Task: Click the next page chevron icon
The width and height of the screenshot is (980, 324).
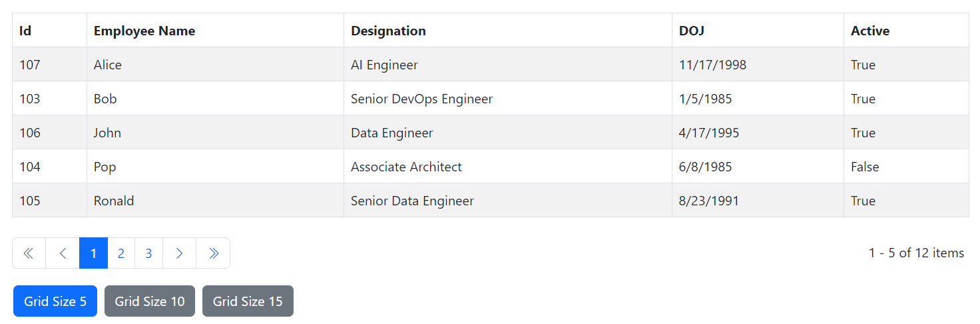Action: pos(179,253)
